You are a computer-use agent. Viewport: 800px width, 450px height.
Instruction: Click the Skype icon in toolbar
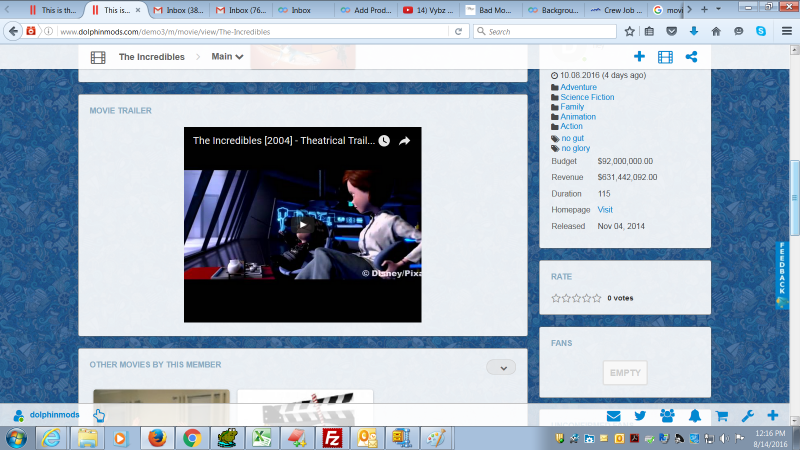(x=761, y=32)
